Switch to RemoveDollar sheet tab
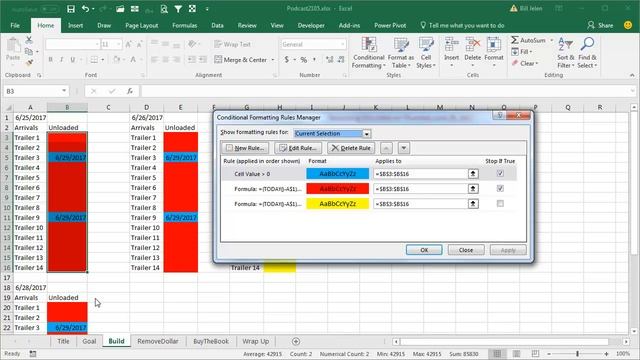 coord(158,341)
